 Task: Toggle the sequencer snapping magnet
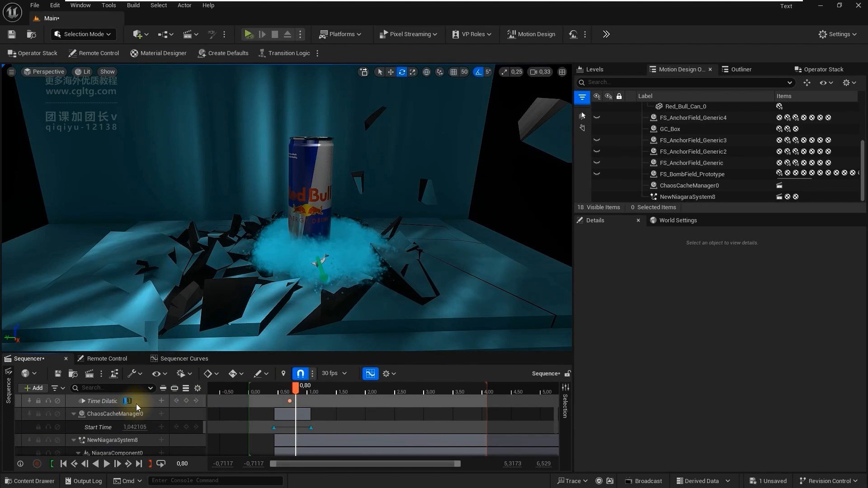(300, 374)
